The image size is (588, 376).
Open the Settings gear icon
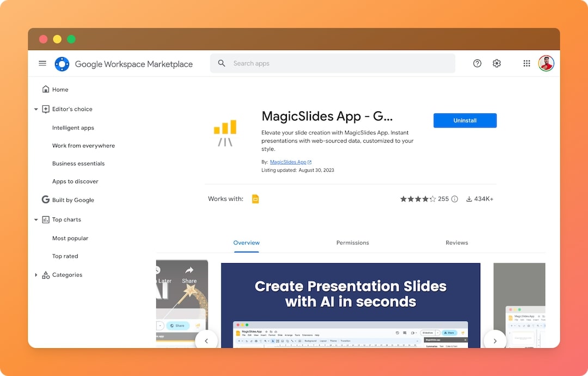(497, 64)
